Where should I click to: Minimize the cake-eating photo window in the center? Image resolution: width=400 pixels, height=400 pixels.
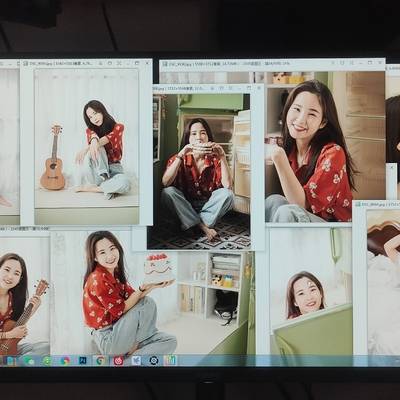(239, 88)
